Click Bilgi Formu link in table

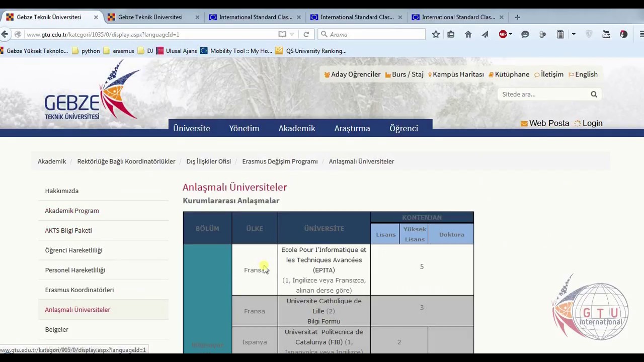(x=324, y=321)
